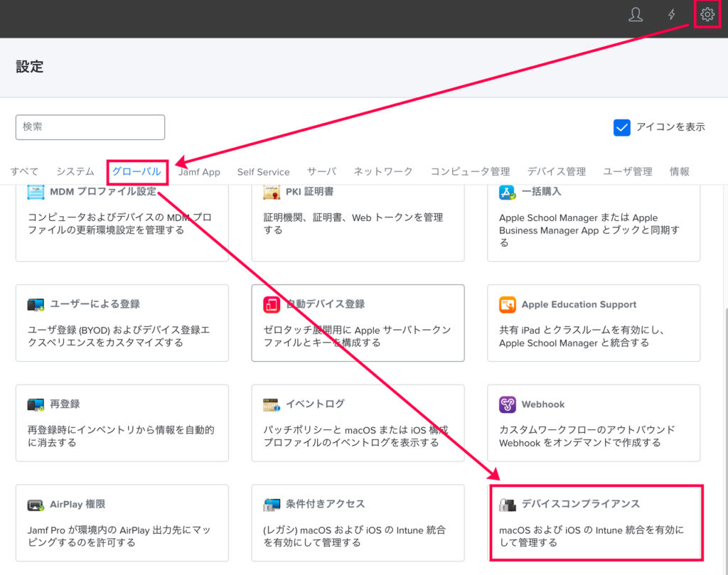This screenshot has height=575, width=728.
Task: Open the Jamf App tab
Action: tap(199, 172)
